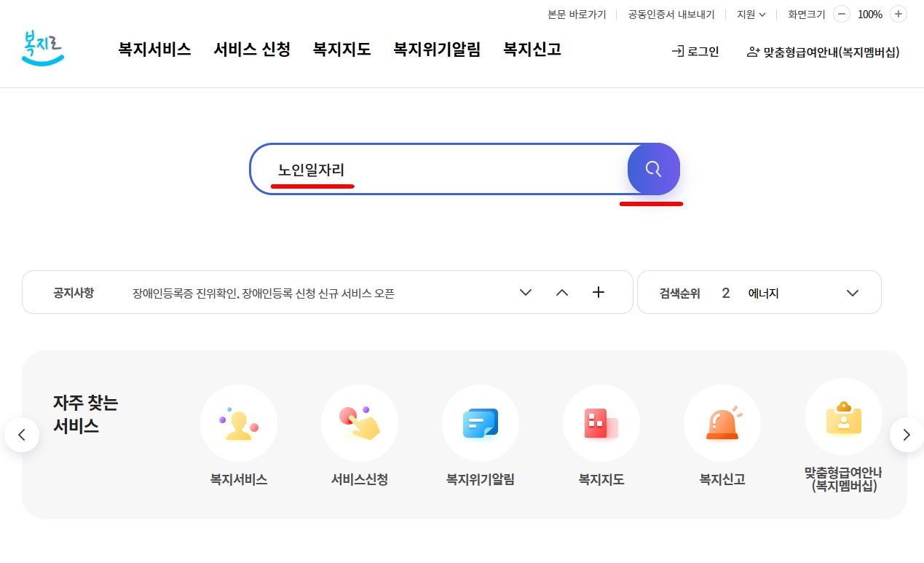This screenshot has height=563, width=924.
Task: Click the previous-notice up chevron in 공지사항
Action: 561,292
